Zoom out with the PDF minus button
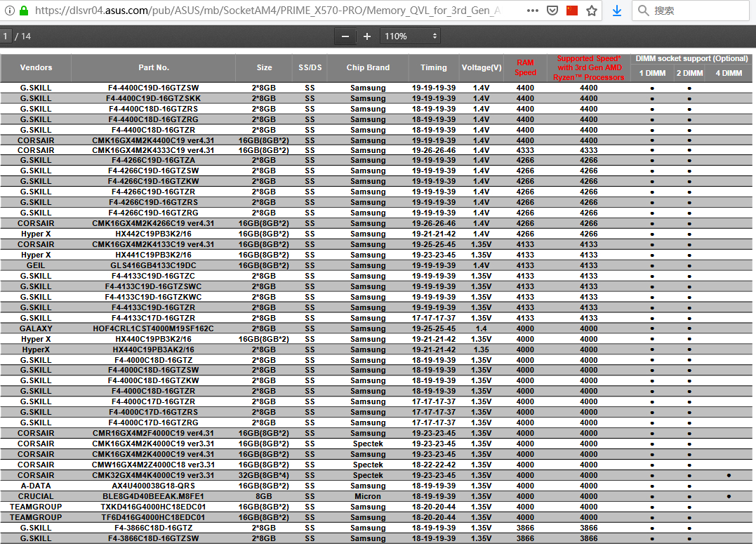The image size is (756, 546). [x=345, y=36]
